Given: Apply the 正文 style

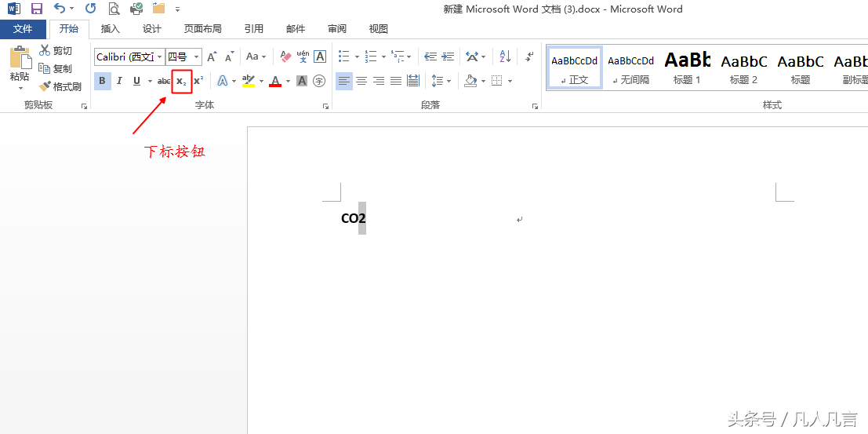Looking at the screenshot, I should tap(575, 67).
